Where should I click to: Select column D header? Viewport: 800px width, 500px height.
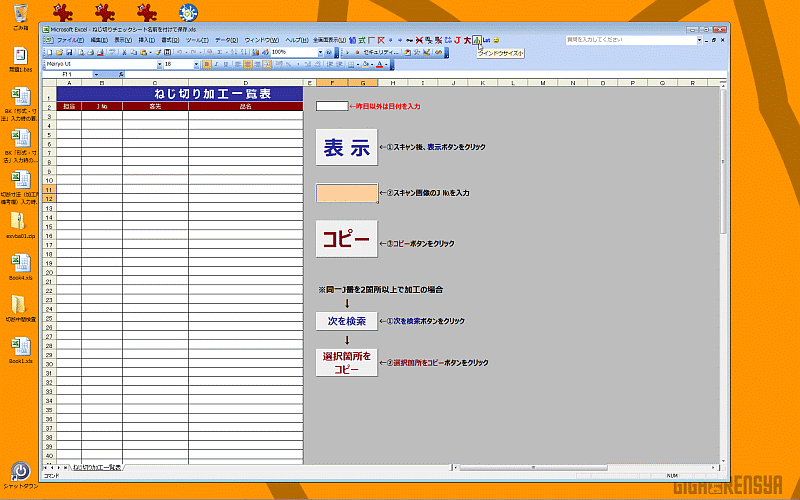coord(245,83)
